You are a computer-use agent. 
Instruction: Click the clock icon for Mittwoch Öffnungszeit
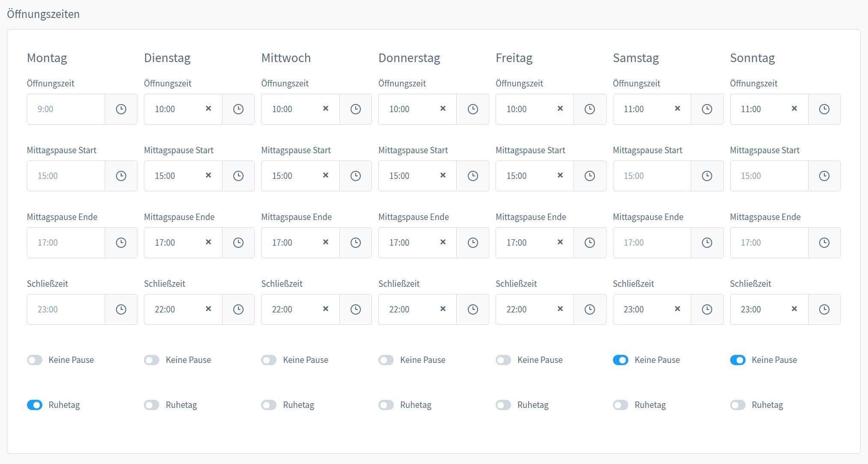(x=356, y=109)
